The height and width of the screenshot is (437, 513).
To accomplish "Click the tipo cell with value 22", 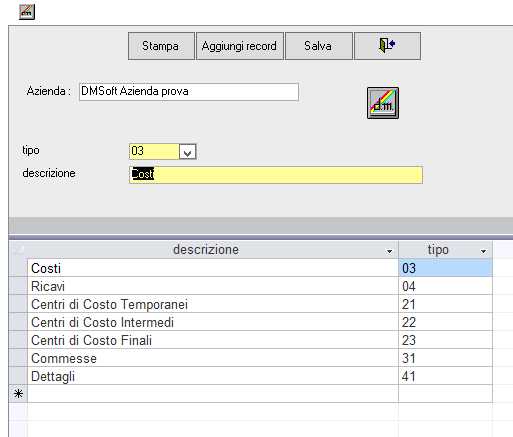I will point(445,322).
